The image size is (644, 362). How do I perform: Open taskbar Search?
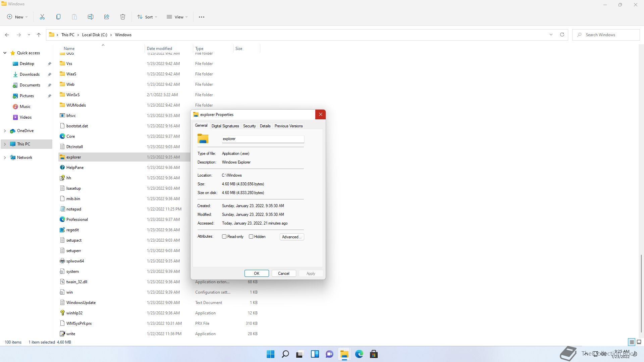(285, 354)
